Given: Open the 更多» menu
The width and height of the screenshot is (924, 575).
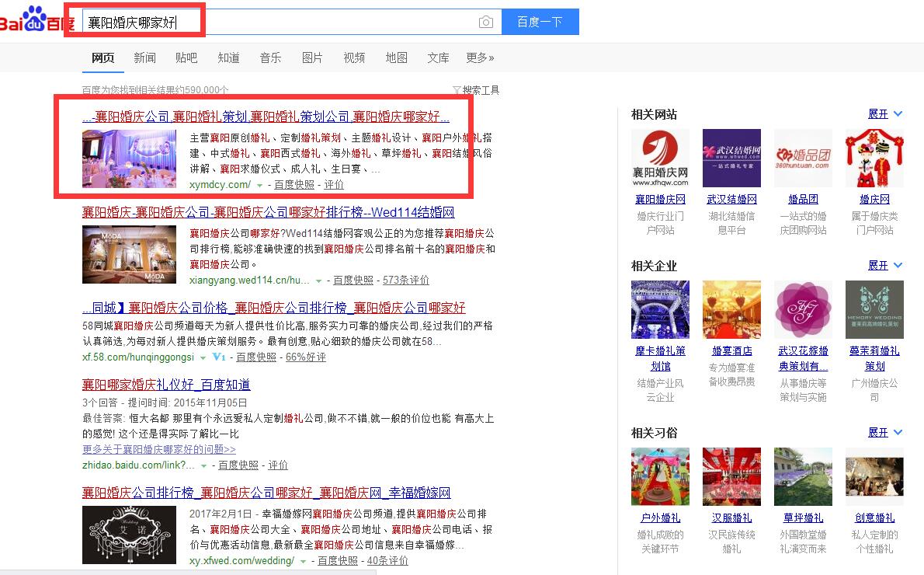Looking at the screenshot, I should [480, 57].
